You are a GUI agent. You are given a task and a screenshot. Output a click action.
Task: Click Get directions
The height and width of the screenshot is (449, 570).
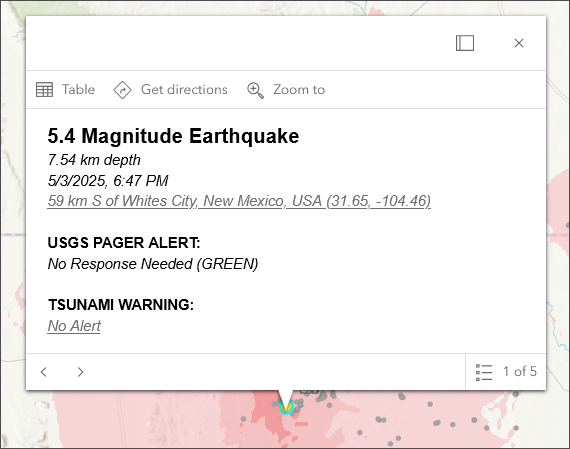170,89
